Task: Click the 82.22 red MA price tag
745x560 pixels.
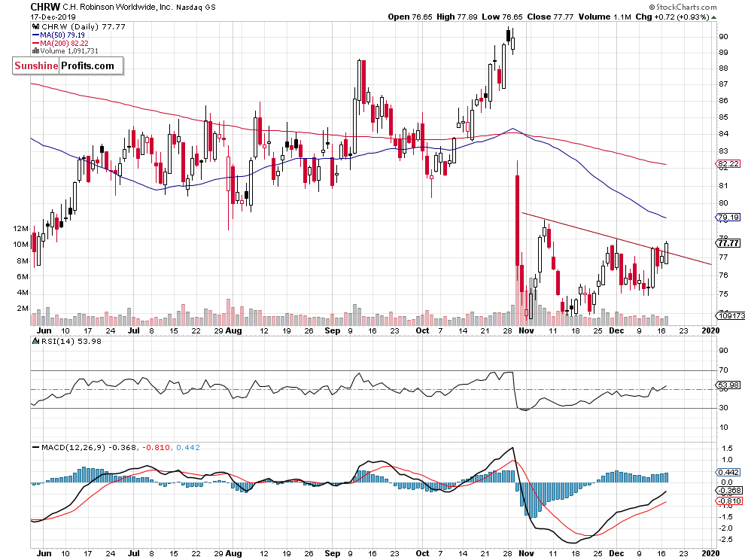Action: (728, 164)
